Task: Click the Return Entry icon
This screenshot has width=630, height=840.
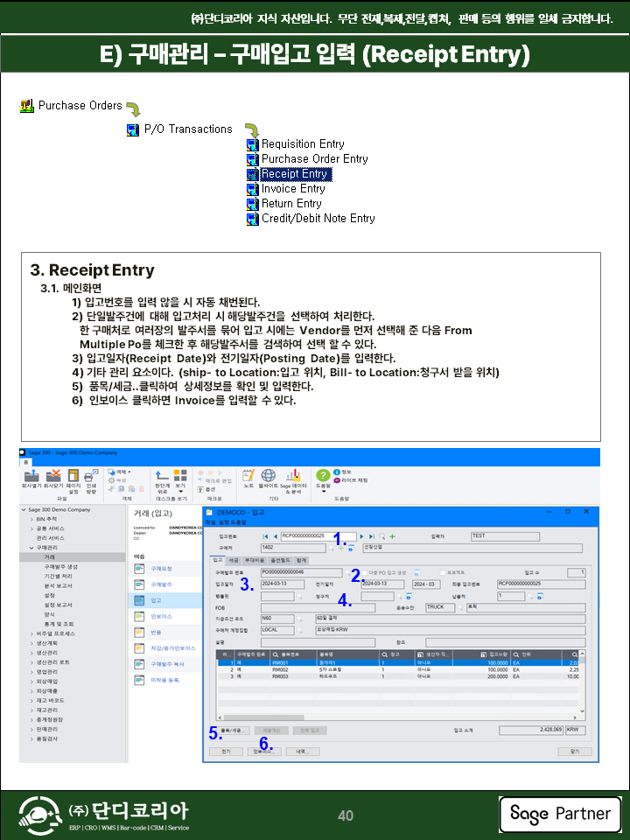Action: tap(252, 204)
